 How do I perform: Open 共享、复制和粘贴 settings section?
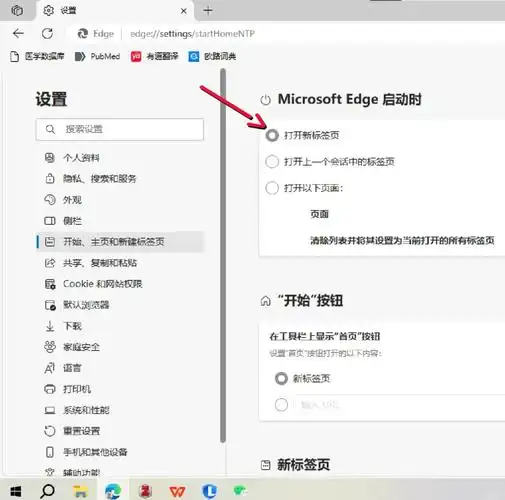120,263
